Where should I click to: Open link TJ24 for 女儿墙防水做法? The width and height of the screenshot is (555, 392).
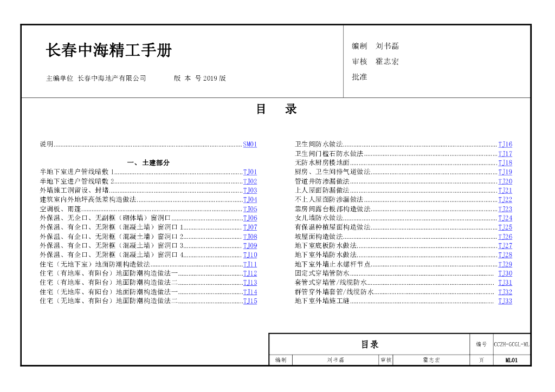505,218
